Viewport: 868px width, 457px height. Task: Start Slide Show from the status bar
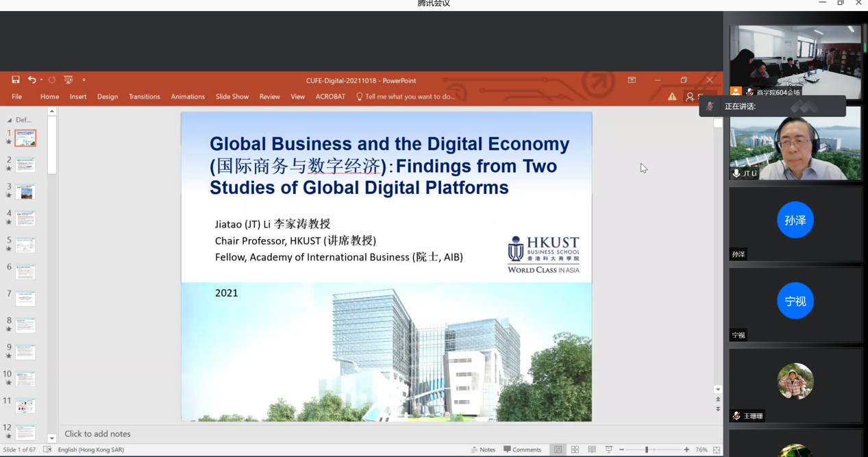tap(609, 449)
